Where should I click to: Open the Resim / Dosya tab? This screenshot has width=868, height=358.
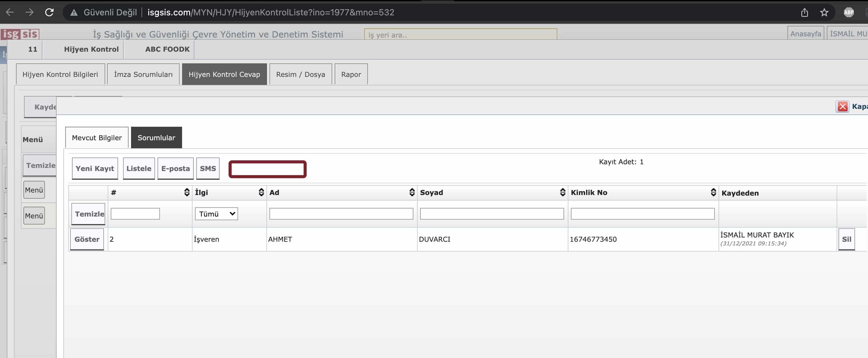300,74
